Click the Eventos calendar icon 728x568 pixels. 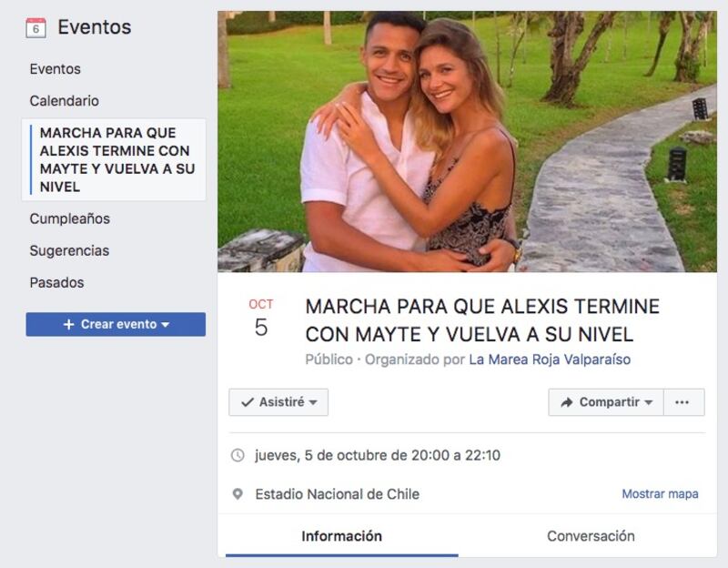(x=35, y=28)
